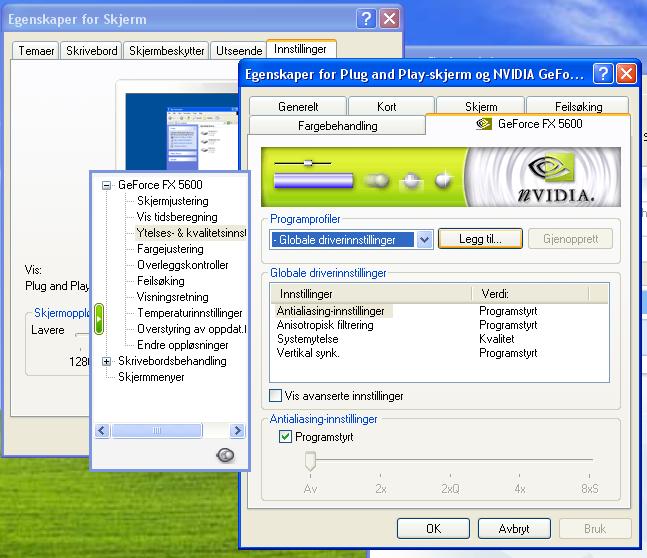This screenshot has width=647, height=558.
Task: Select Overleggskontroller in the tree
Action: point(182,265)
